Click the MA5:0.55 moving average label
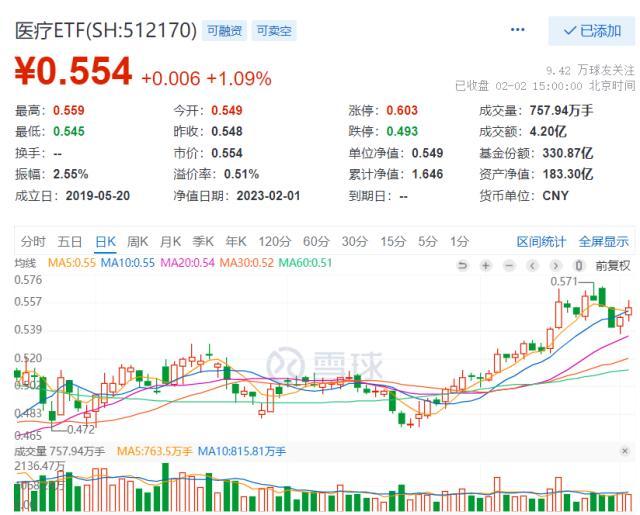Viewport: 640px width, 515px height. point(71,262)
